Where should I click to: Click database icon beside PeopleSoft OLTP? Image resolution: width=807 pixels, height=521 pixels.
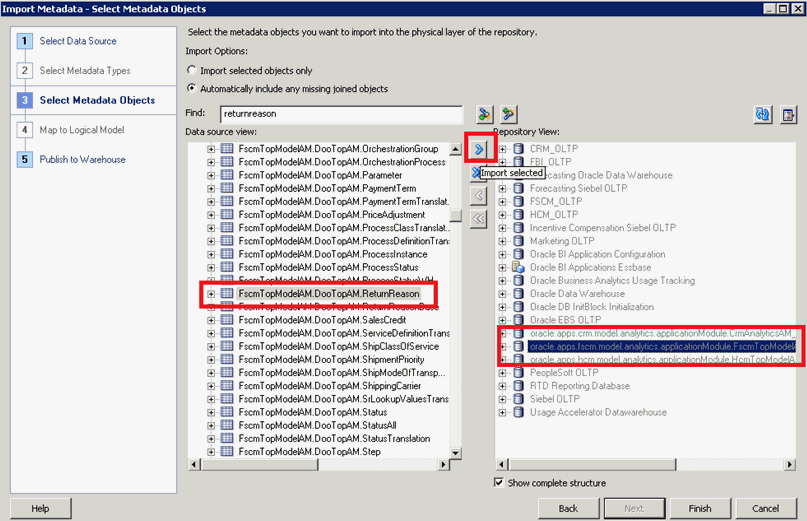518,373
